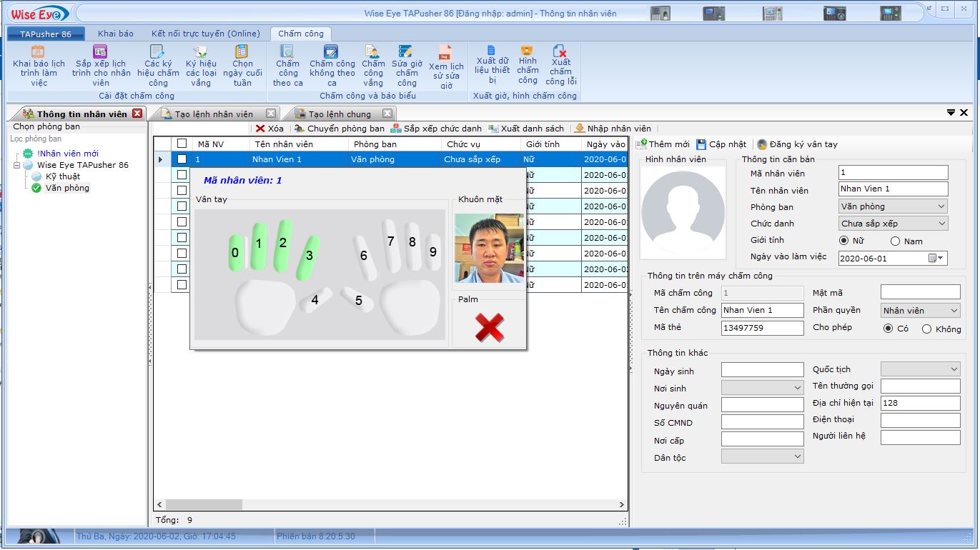Select Không option for Cho phép

pyautogui.click(x=927, y=329)
